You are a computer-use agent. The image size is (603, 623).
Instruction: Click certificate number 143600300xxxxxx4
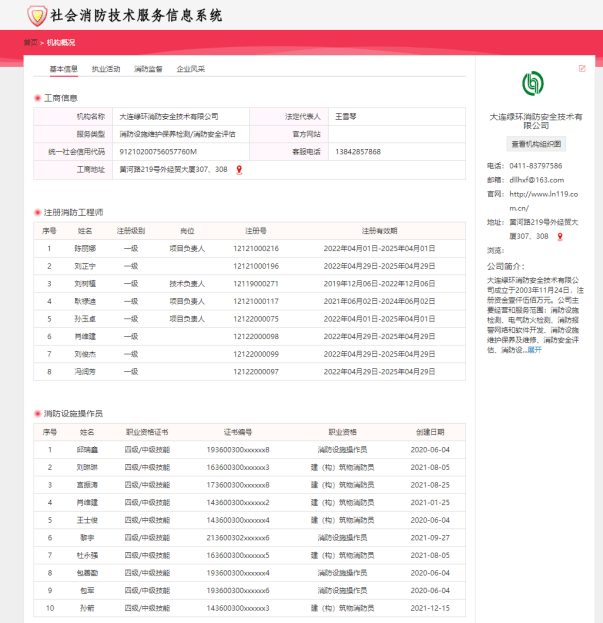tap(238, 520)
